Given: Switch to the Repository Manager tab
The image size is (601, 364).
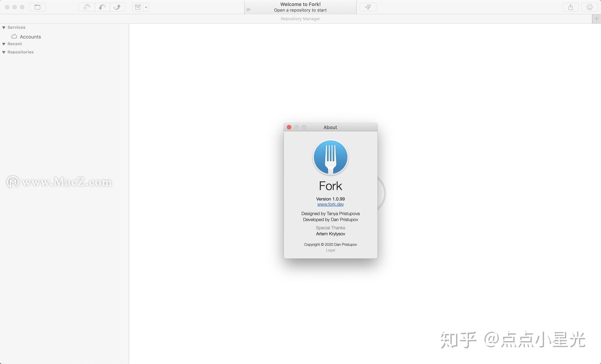Looking at the screenshot, I should tap(300, 19).
